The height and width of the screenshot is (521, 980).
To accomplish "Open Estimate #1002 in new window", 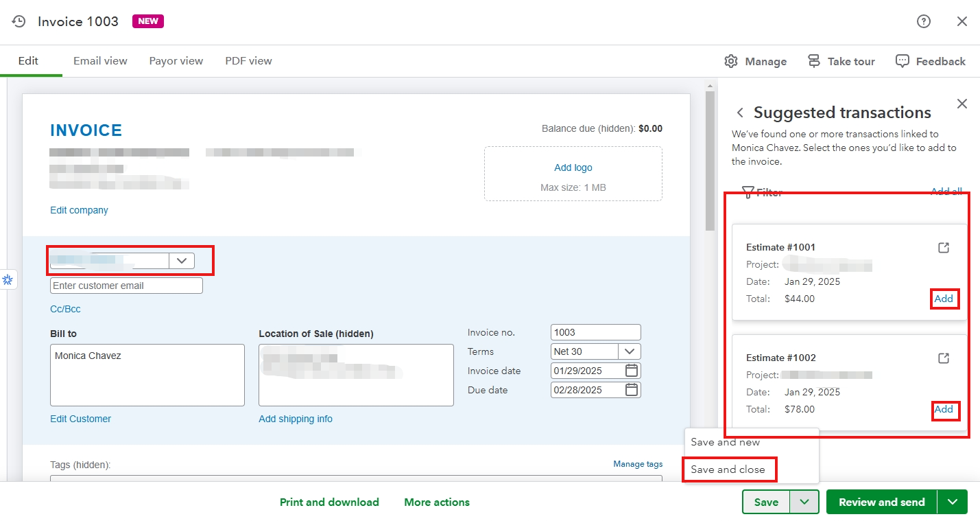I will click(944, 358).
